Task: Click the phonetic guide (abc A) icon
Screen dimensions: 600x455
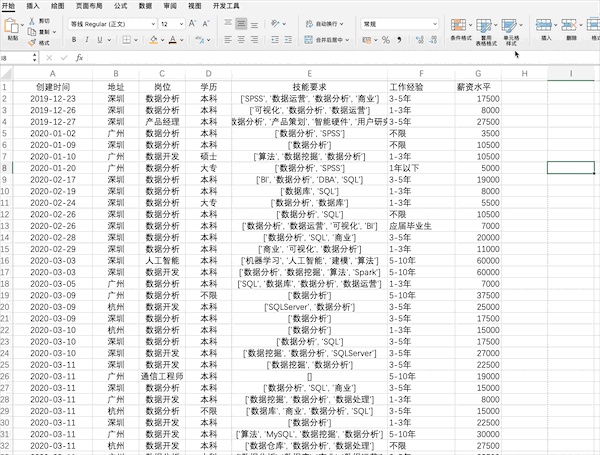Action: tap(199, 40)
